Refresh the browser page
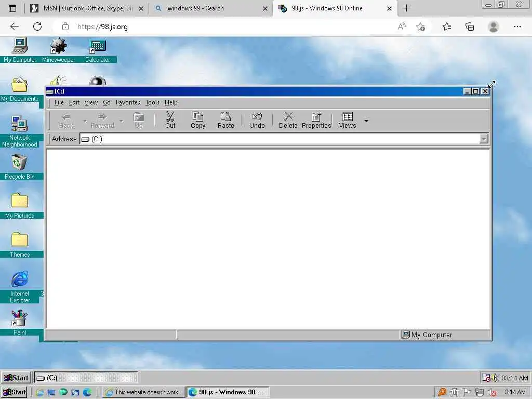Image resolution: width=532 pixels, height=399 pixels. click(37, 26)
